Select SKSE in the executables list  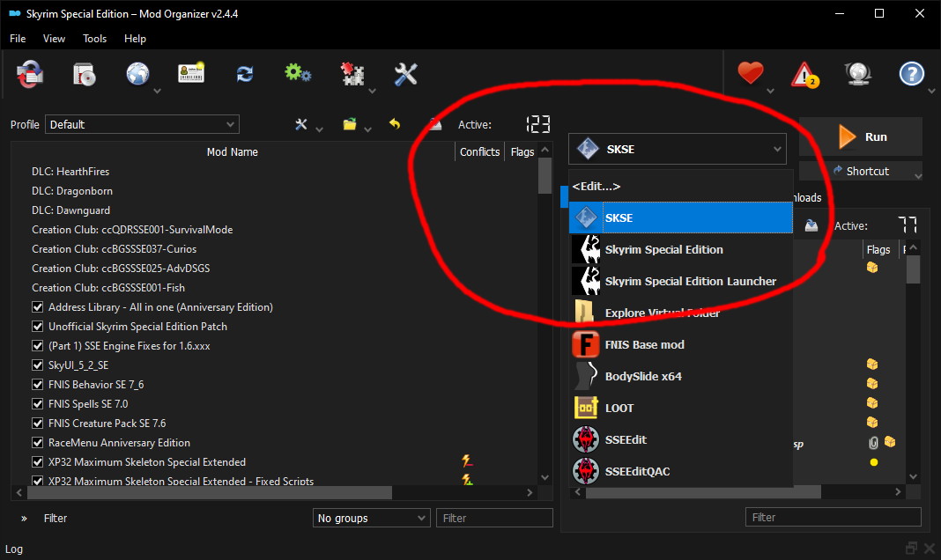(x=680, y=217)
